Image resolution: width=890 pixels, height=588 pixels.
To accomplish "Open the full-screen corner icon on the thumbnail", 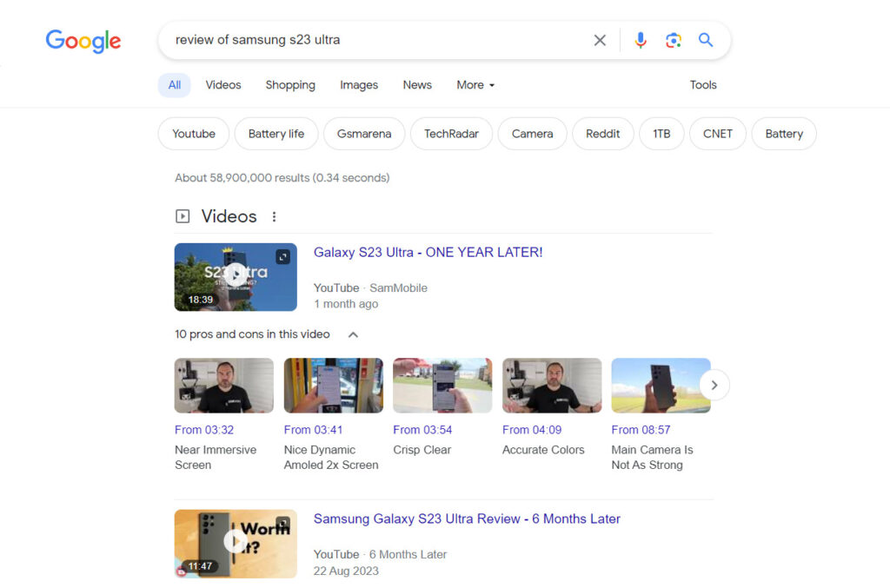I will pos(284,256).
